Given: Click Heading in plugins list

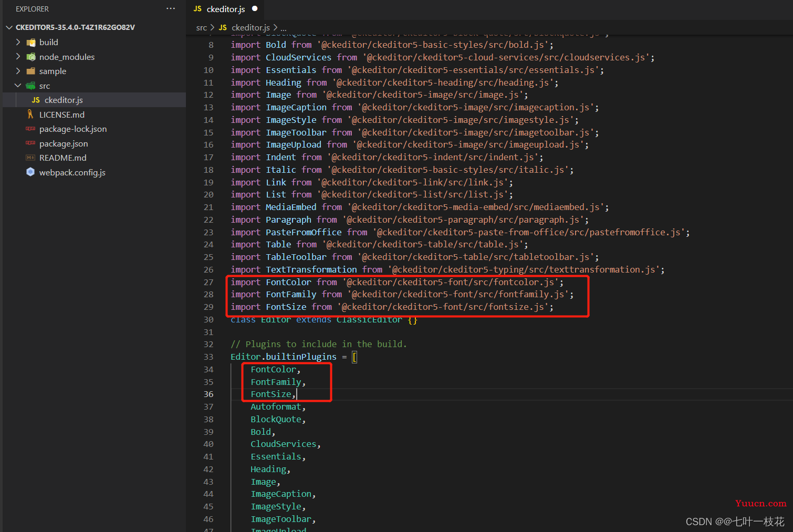Looking at the screenshot, I should (x=268, y=470).
